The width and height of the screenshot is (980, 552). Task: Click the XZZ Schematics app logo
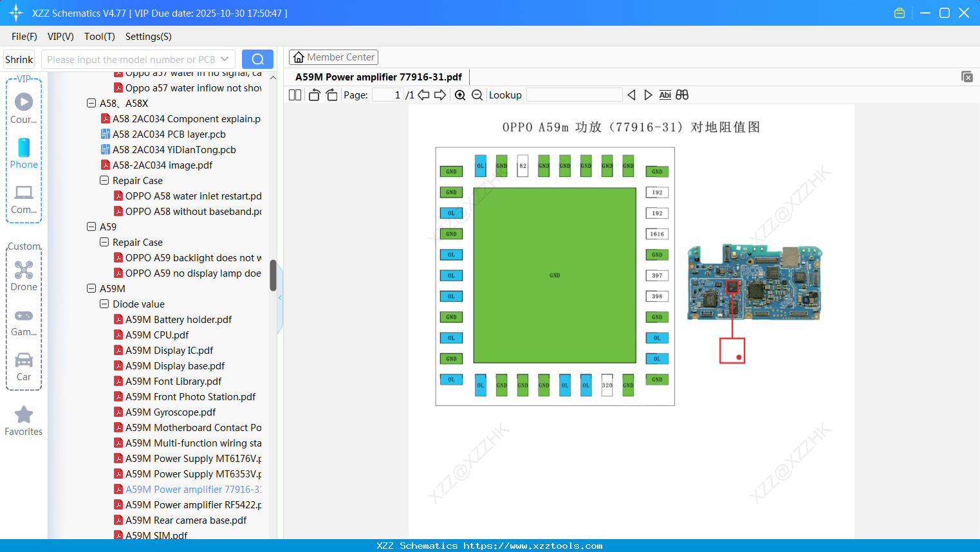coord(16,13)
